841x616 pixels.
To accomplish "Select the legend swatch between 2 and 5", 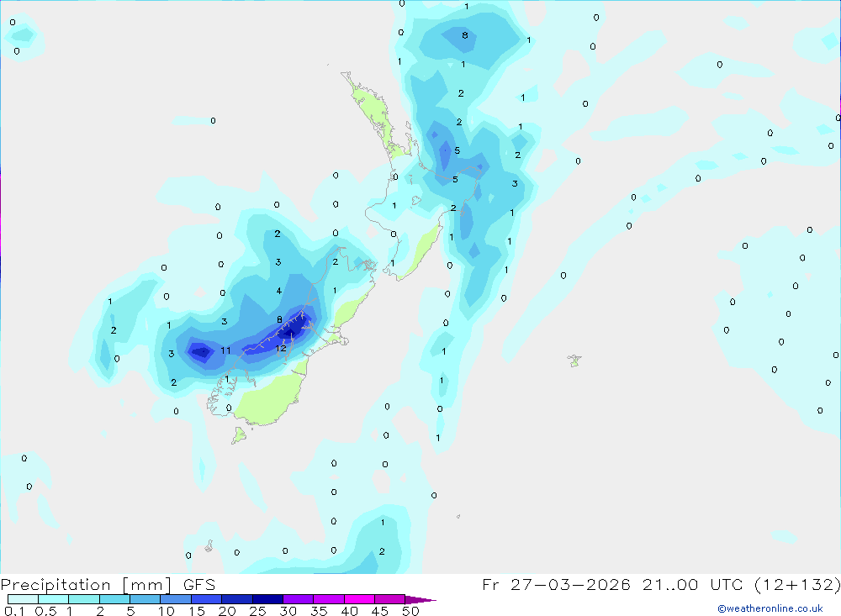I will [x=114, y=599].
